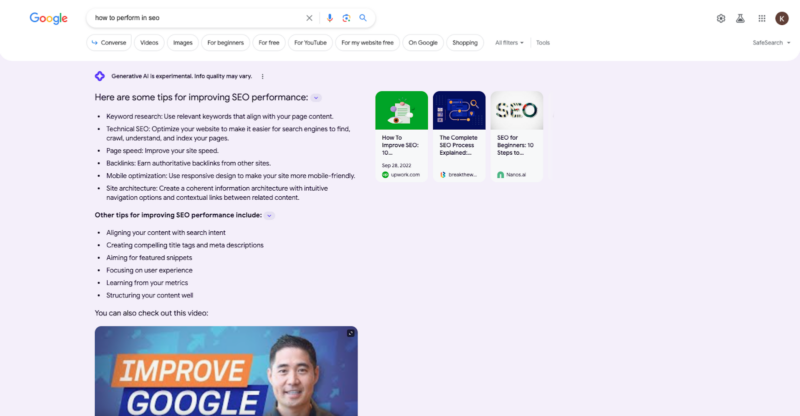Viewport: 800px width, 416px height.
Task: Expand video using top-right corner icon
Action: click(x=351, y=333)
